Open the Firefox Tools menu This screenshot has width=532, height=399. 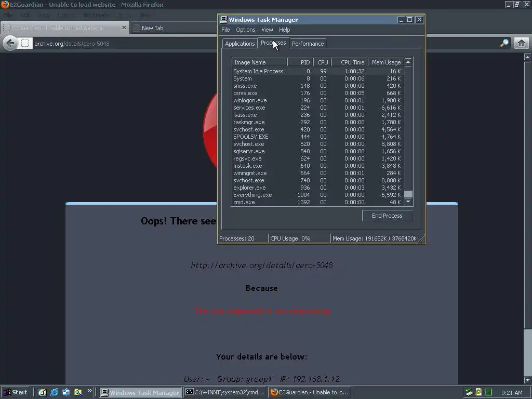tap(125, 15)
